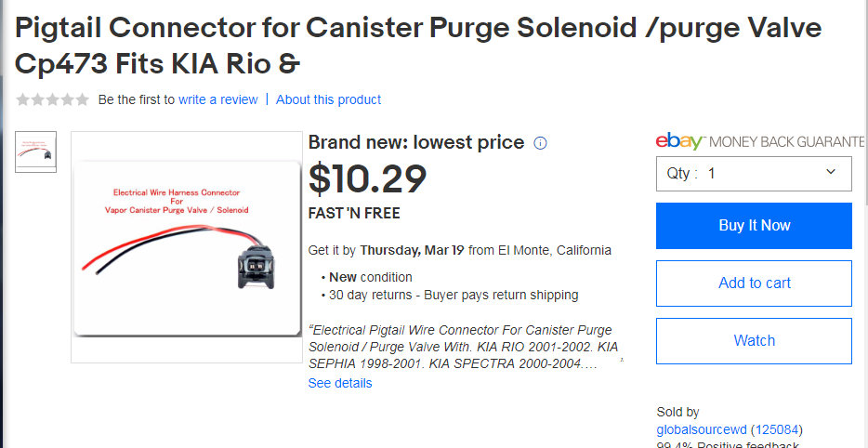Click the Brand new: lowest price heading
This screenshot has width=868, height=448.
click(416, 142)
